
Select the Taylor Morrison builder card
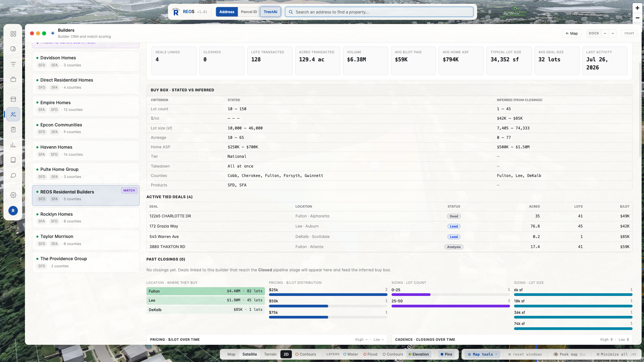(86, 240)
